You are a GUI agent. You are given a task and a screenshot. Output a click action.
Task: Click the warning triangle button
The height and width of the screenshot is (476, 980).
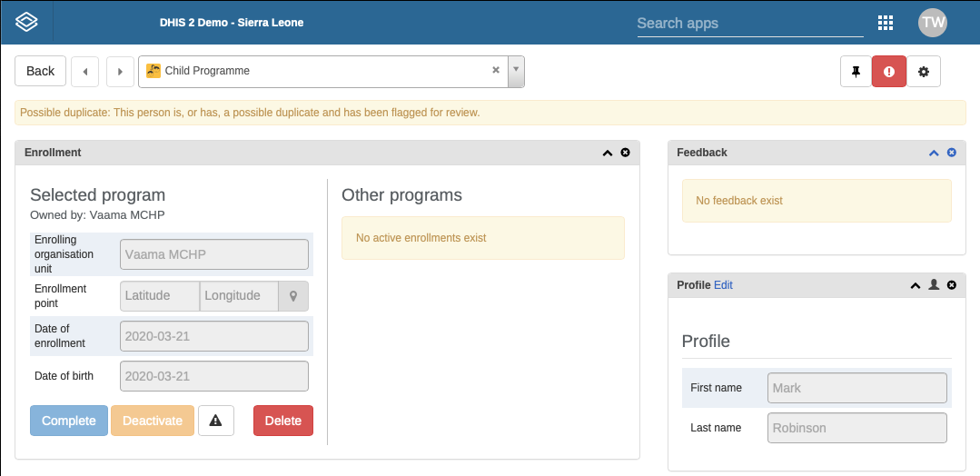tap(215, 421)
